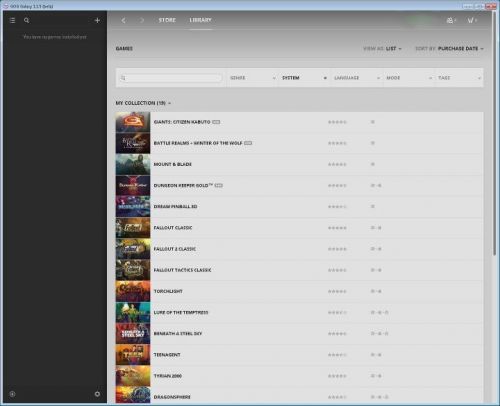Click the Lure of the Temptress thumbnail
The height and width of the screenshot is (406, 500).
[133, 312]
